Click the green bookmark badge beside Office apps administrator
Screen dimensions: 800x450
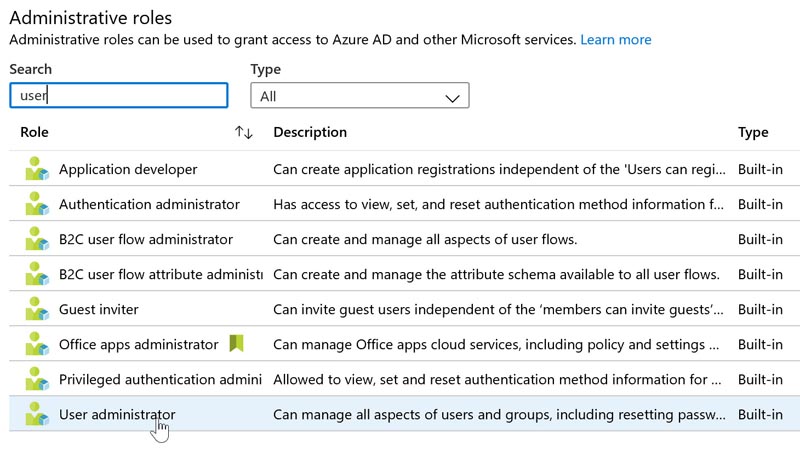(236, 343)
